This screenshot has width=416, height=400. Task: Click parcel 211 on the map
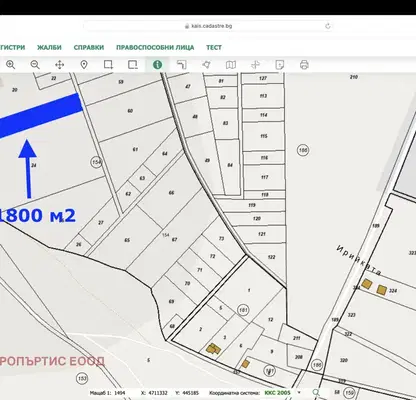tap(296, 338)
